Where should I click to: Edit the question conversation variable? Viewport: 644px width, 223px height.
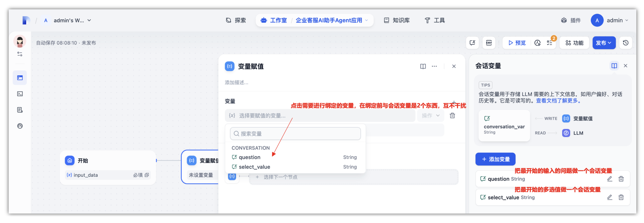click(610, 179)
